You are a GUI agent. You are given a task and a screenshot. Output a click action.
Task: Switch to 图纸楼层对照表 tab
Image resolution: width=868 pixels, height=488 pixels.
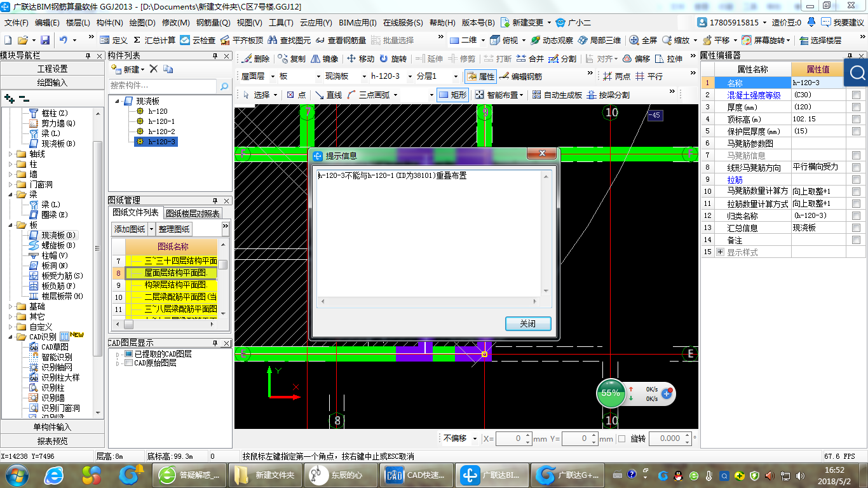coord(193,213)
